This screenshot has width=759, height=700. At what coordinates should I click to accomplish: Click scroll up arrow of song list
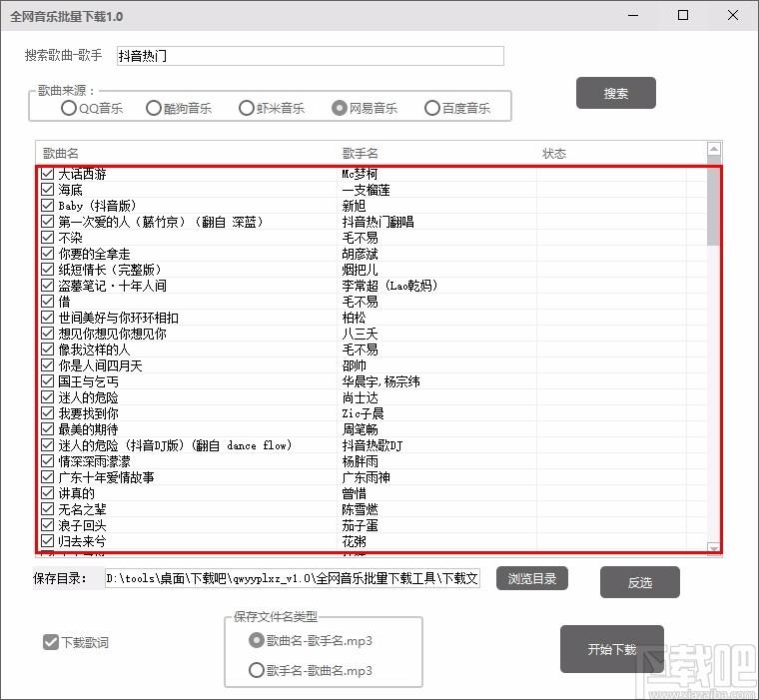[713, 148]
